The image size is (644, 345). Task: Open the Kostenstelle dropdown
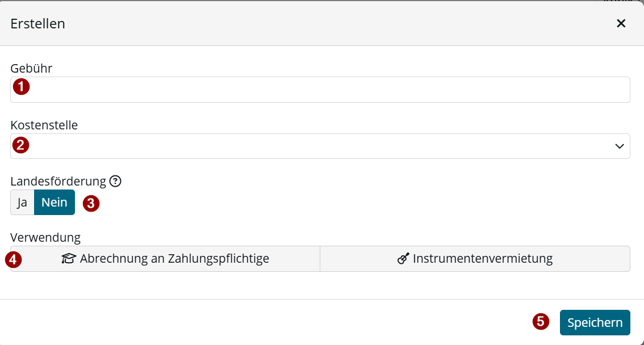click(x=320, y=146)
